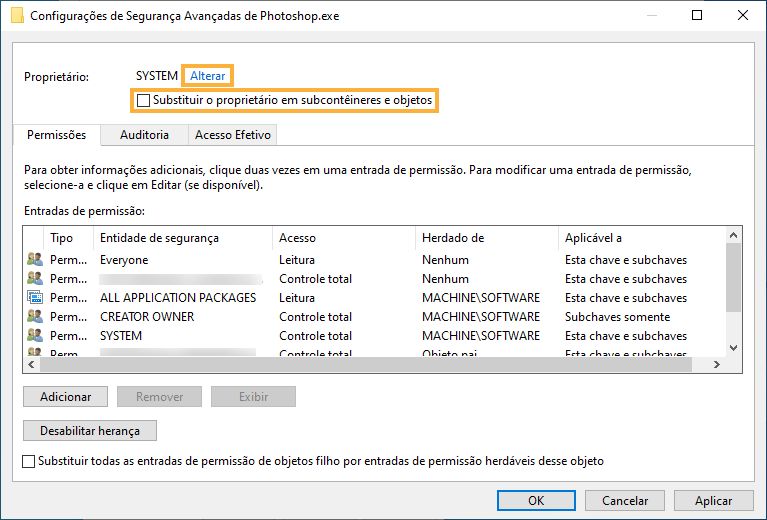Viewport: 767px width, 520px height.
Task: Enable Substituir o proprietário em subcontêineres checkbox
Action: 143,100
